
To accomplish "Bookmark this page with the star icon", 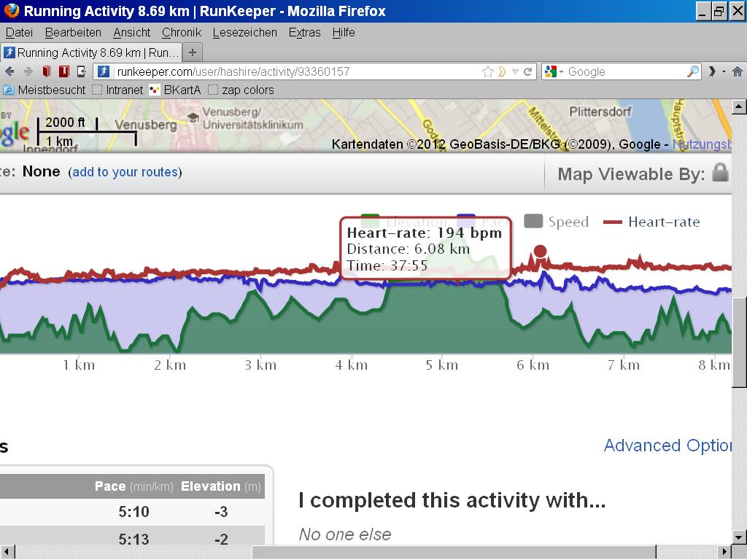I will (x=487, y=71).
